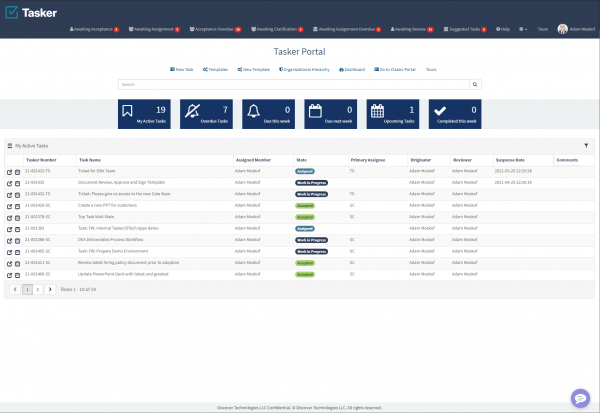Open Awaiting Assignment Overdue queue
Viewport: 600px width, 413px height.
[347, 29]
